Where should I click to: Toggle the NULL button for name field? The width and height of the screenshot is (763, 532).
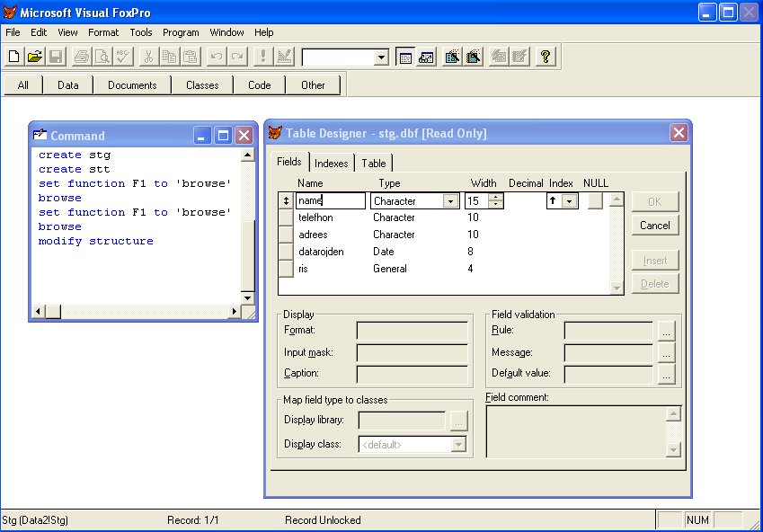(595, 200)
